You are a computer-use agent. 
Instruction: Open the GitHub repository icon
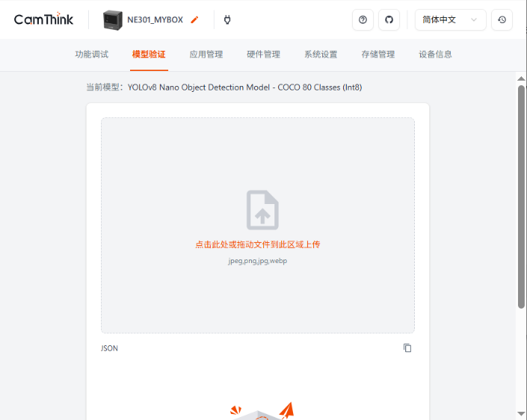click(389, 20)
